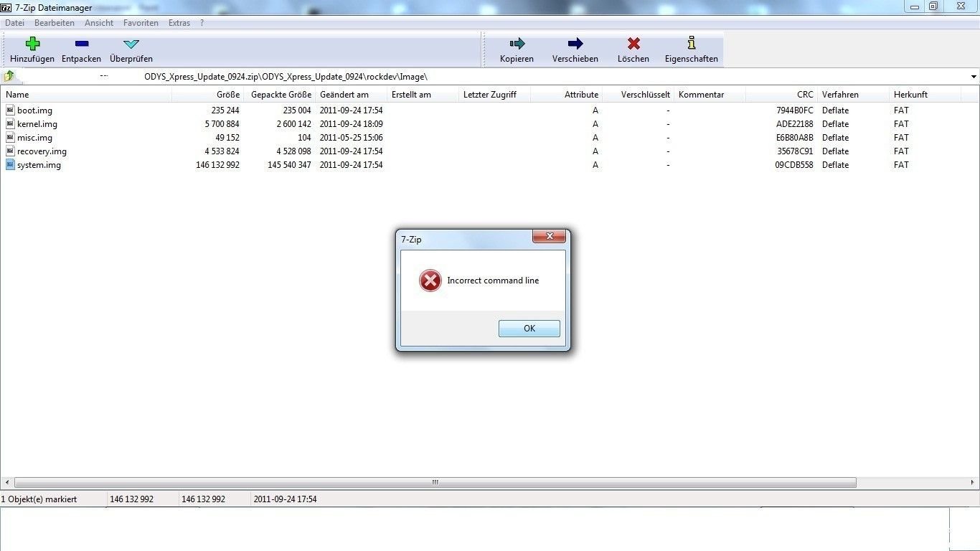Image resolution: width=980 pixels, height=551 pixels.
Task: Click the packed size value 4 528 098
Action: [x=293, y=151]
